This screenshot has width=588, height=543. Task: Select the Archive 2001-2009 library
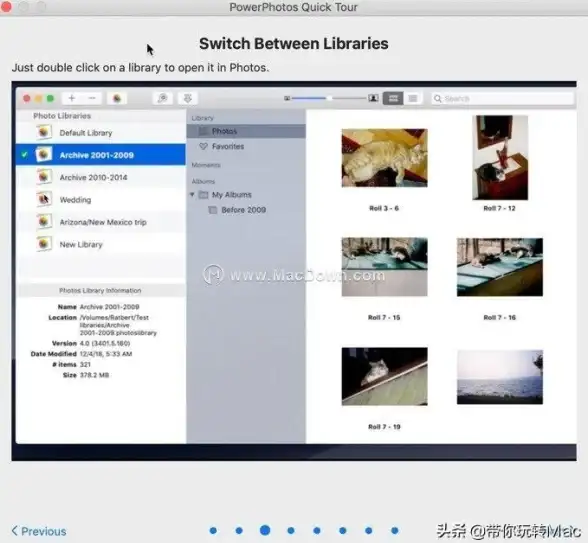[100, 154]
